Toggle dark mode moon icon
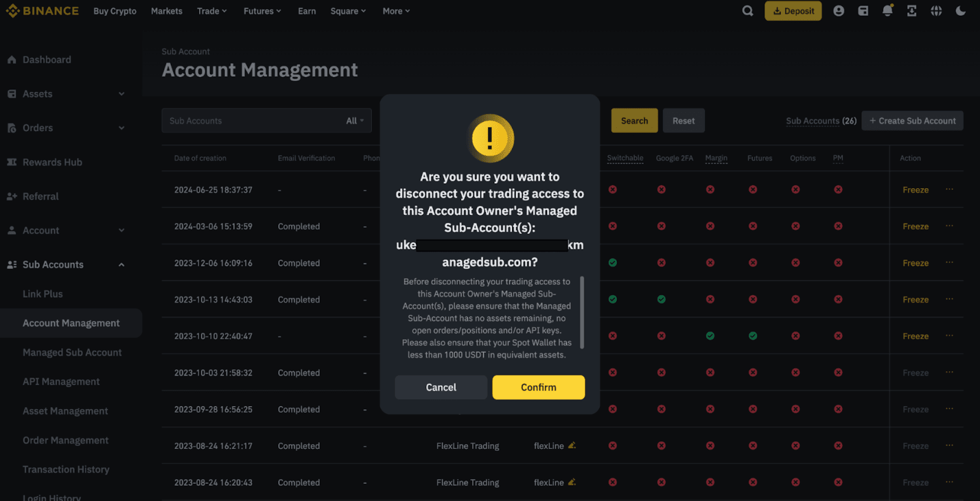Viewport: 980px width, 501px height. coord(960,11)
